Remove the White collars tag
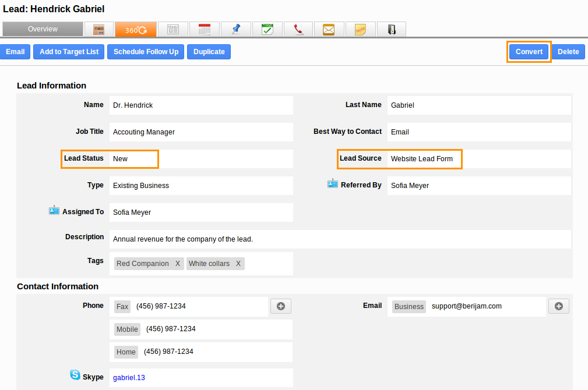This screenshot has width=588, height=390. pyautogui.click(x=238, y=264)
